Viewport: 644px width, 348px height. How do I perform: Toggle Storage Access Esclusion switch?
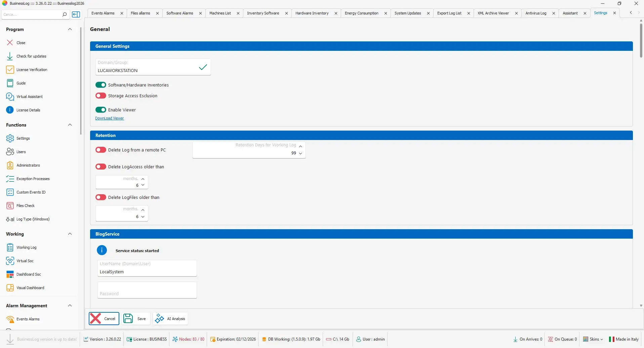click(101, 96)
